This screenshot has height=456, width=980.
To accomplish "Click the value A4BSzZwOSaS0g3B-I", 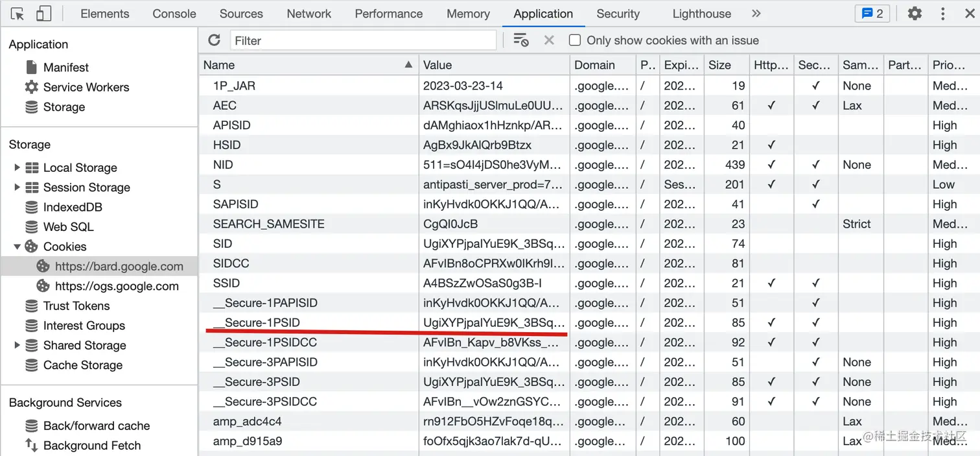I will [483, 283].
